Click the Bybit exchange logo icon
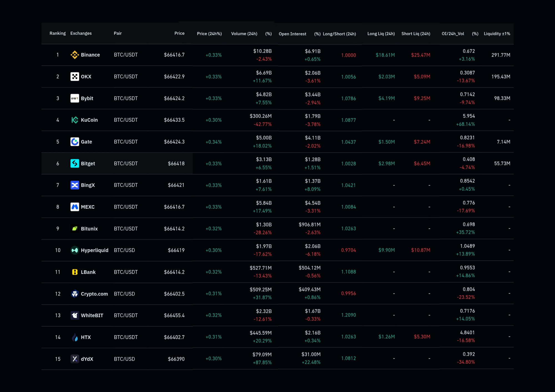This screenshot has width=555, height=392. [x=75, y=98]
